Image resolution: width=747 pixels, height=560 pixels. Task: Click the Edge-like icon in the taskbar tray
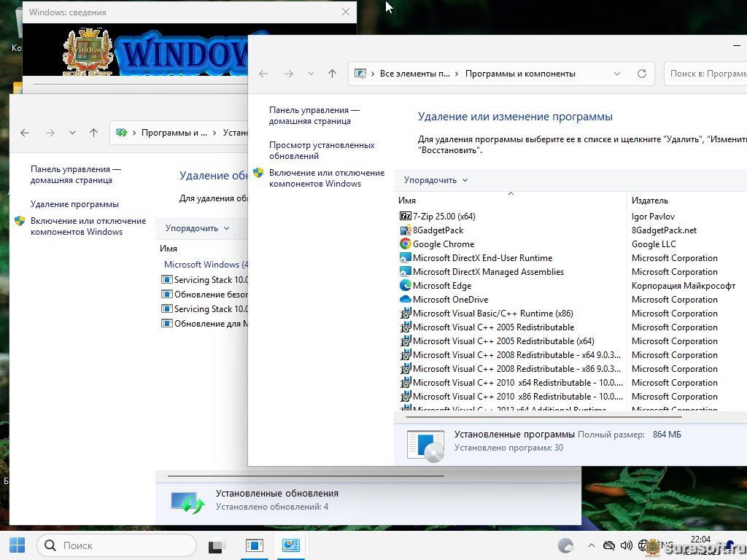(x=565, y=545)
